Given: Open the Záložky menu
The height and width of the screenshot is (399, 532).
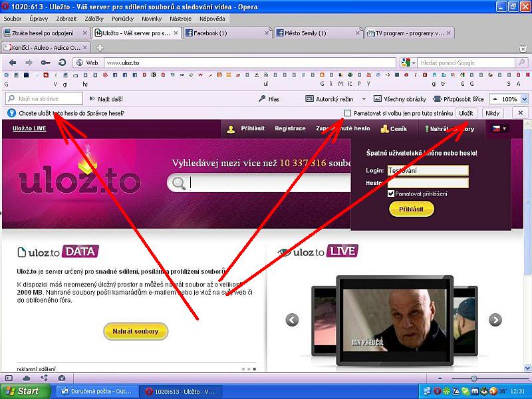Looking at the screenshot, I should point(94,19).
